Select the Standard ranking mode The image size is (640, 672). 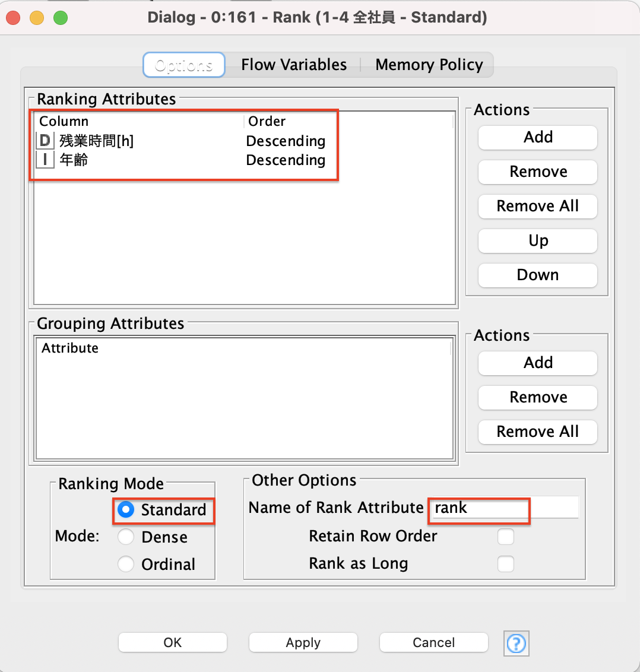click(126, 509)
